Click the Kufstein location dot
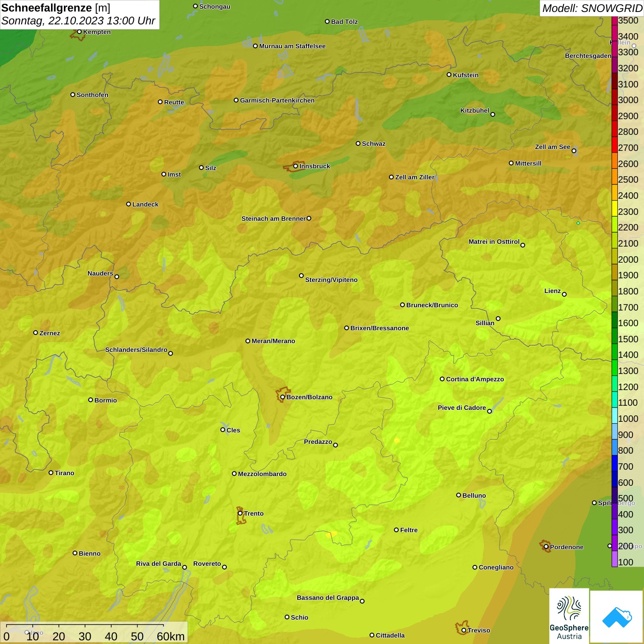Screen dimensions: 644x644 click(x=449, y=75)
